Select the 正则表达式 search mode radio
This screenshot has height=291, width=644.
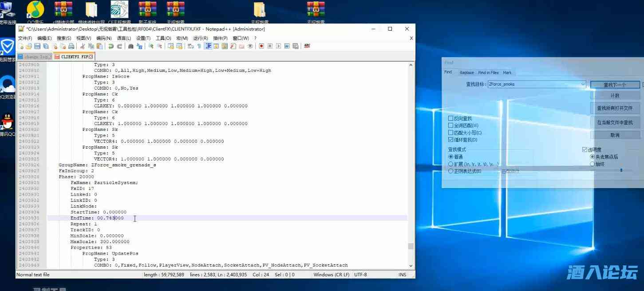451,171
